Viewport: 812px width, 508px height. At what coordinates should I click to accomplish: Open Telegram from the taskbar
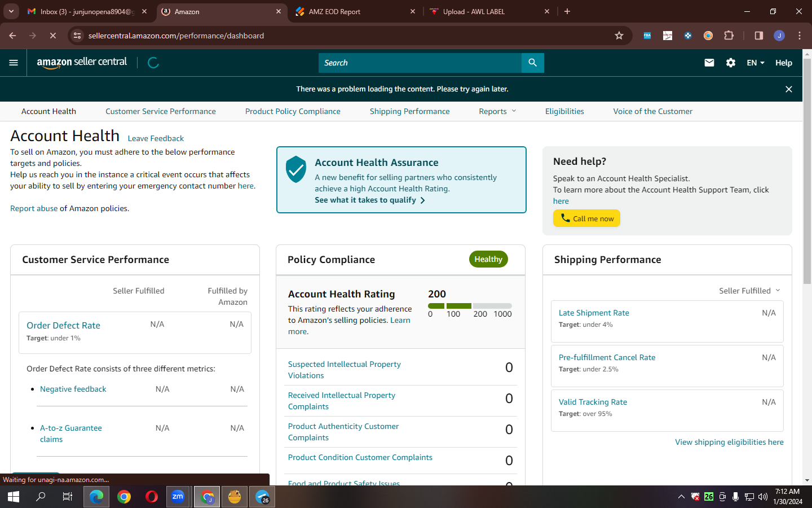[262, 497]
